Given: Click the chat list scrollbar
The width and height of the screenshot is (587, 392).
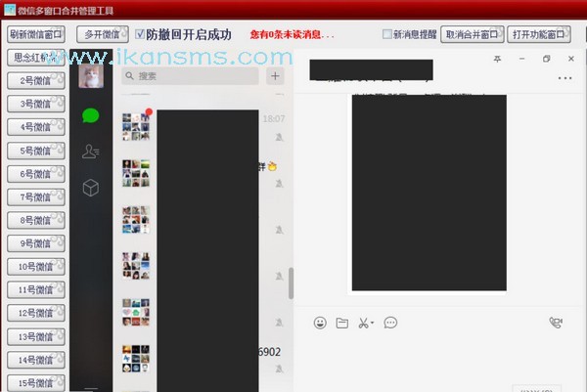Looking at the screenshot, I should [x=291, y=283].
